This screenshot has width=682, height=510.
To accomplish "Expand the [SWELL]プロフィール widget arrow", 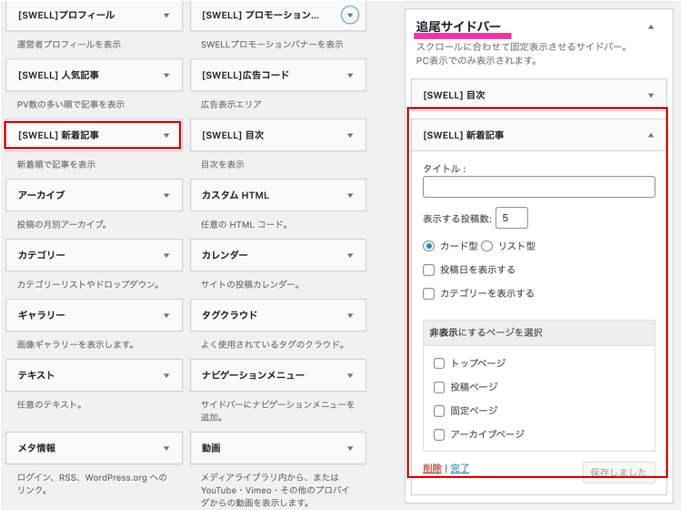I will [166, 16].
